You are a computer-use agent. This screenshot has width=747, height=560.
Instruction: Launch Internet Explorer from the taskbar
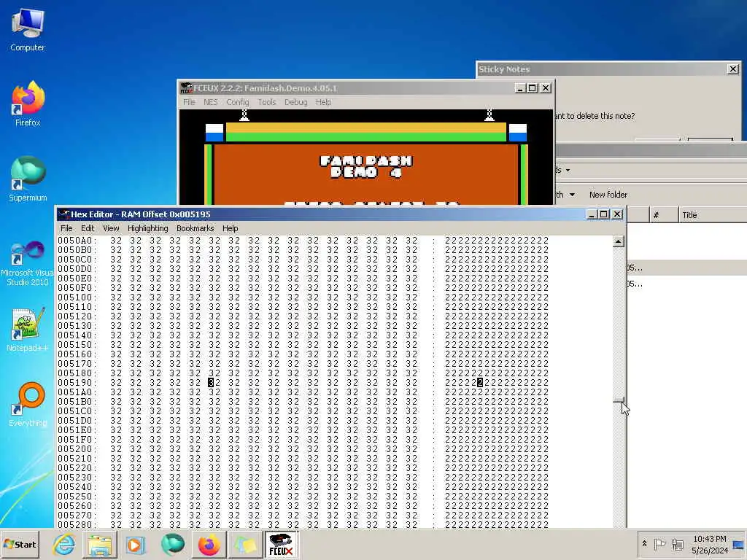click(x=64, y=544)
